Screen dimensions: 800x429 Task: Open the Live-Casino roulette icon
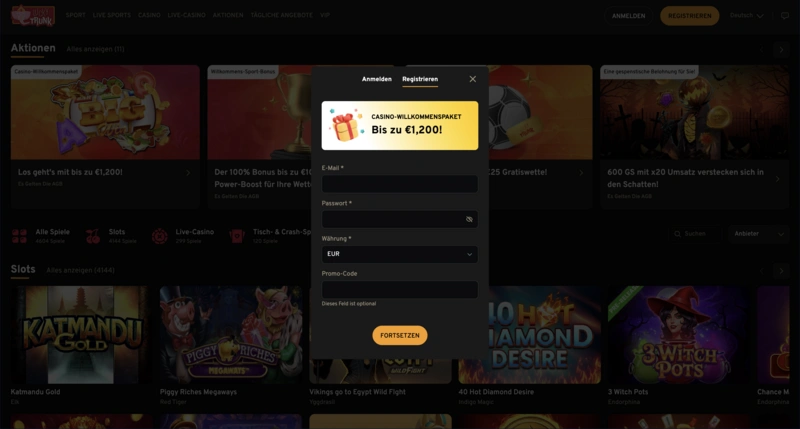coord(160,236)
